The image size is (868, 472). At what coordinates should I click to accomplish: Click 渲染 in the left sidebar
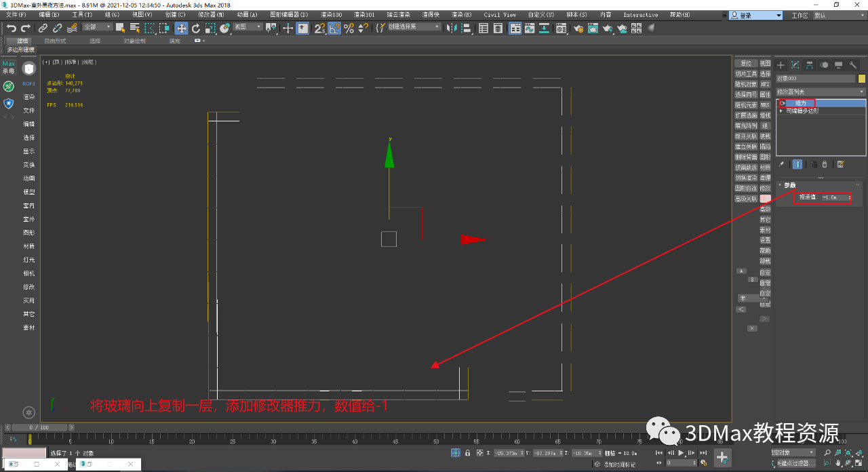[28, 96]
